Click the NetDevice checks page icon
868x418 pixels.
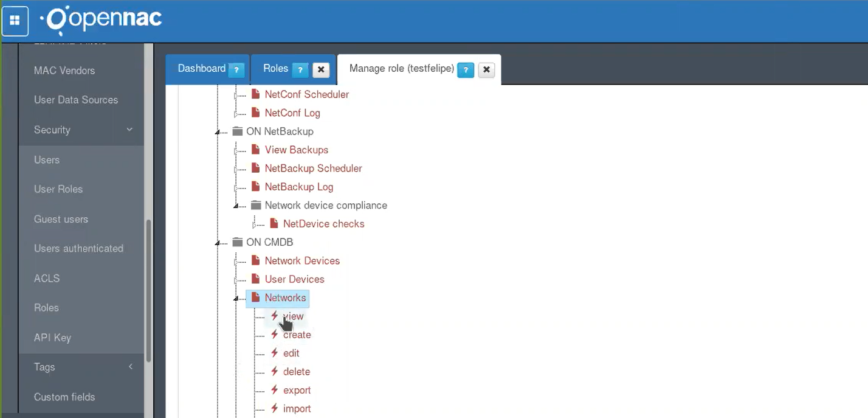point(274,223)
